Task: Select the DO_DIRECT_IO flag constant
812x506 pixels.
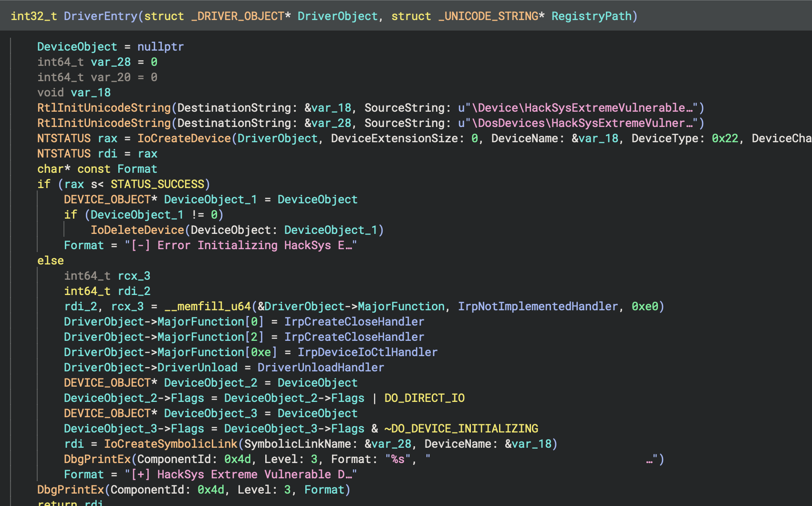Action: (424, 398)
